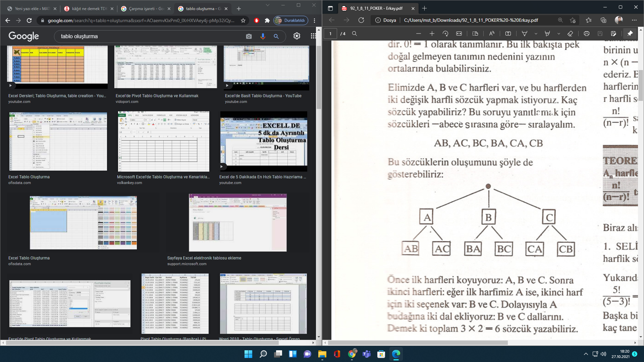The width and height of the screenshot is (644, 362).
Task: Add text to the PDF
Action: pos(508,34)
